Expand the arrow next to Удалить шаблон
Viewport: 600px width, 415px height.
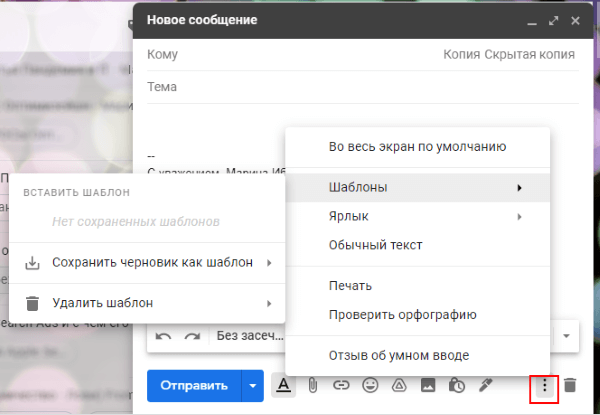269,303
